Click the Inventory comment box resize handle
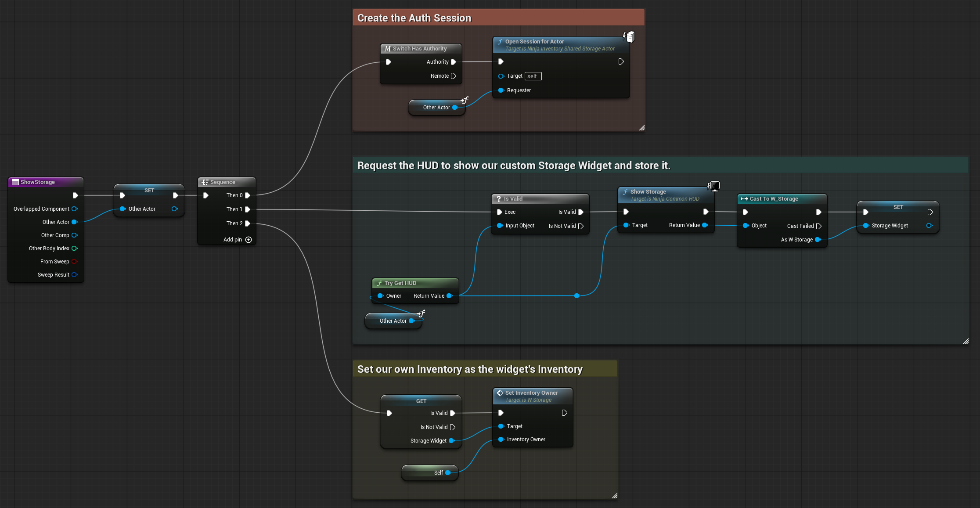980x508 pixels. [614, 496]
